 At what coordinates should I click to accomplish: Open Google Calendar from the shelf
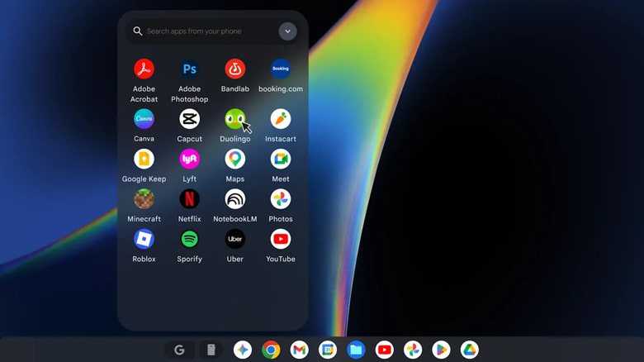pos(328,350)
